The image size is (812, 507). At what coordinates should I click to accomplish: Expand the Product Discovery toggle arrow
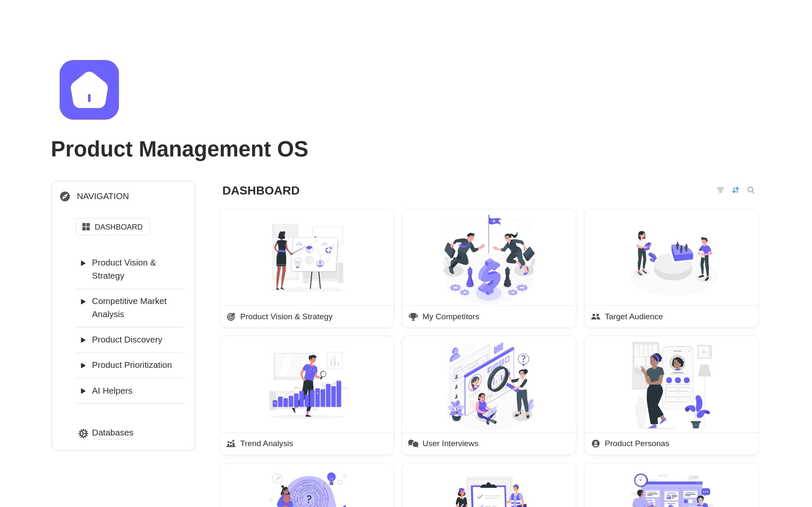coord(83,340)
